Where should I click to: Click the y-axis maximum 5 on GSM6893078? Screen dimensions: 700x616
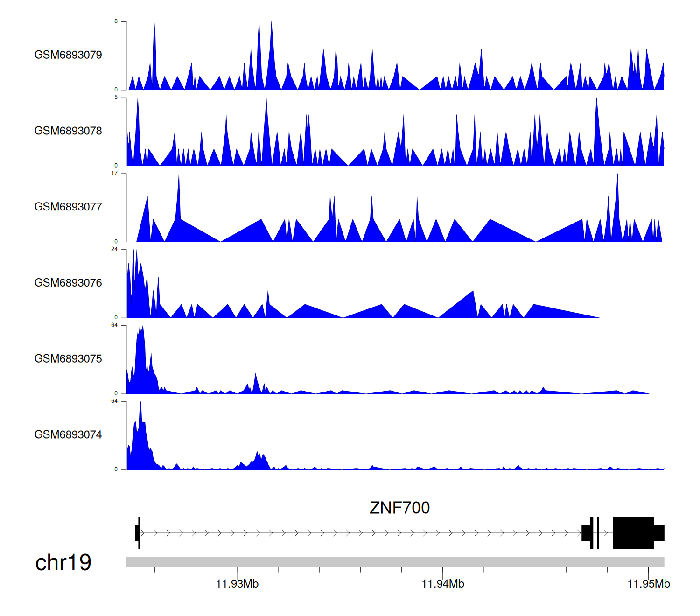pyautogui.click(x=116, y=98)
